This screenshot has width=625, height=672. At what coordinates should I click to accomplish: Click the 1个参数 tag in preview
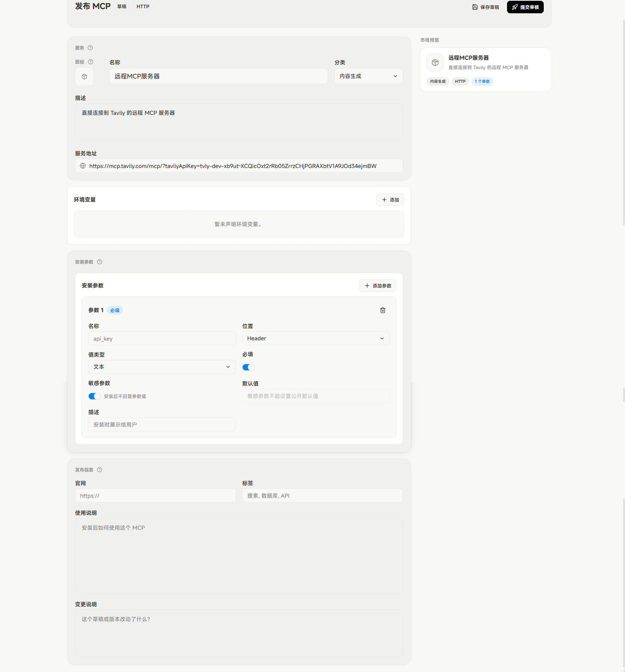[x=482, y=81]
